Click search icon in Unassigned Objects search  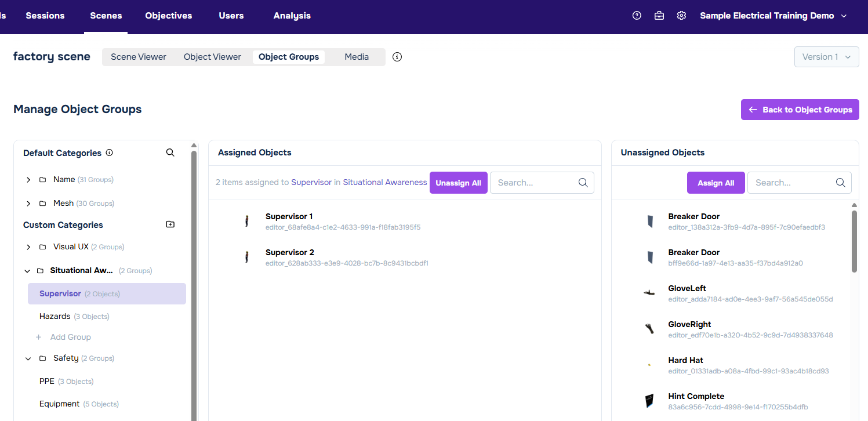[841, 183]
